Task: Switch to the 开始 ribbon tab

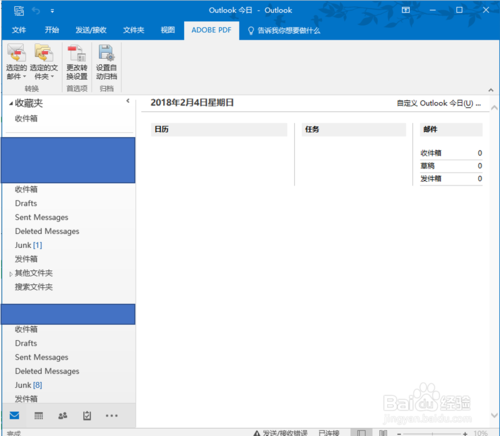Action: [x=52, y=30]
